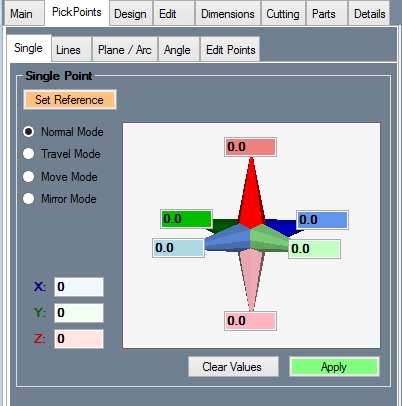Viewport: 402px width, 406px height.
Task: Switch to the Lines sub-tab
Action: pyautogui.click(x=68, y=50)
